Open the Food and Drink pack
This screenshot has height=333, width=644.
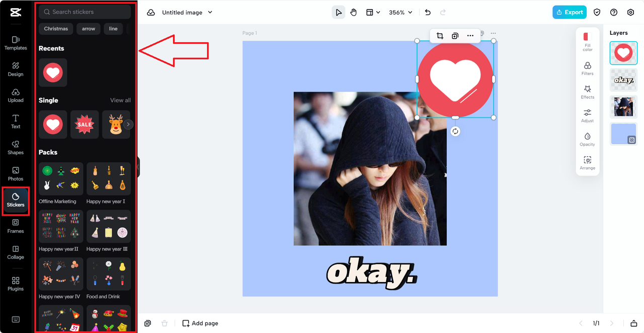click(109, 274)
